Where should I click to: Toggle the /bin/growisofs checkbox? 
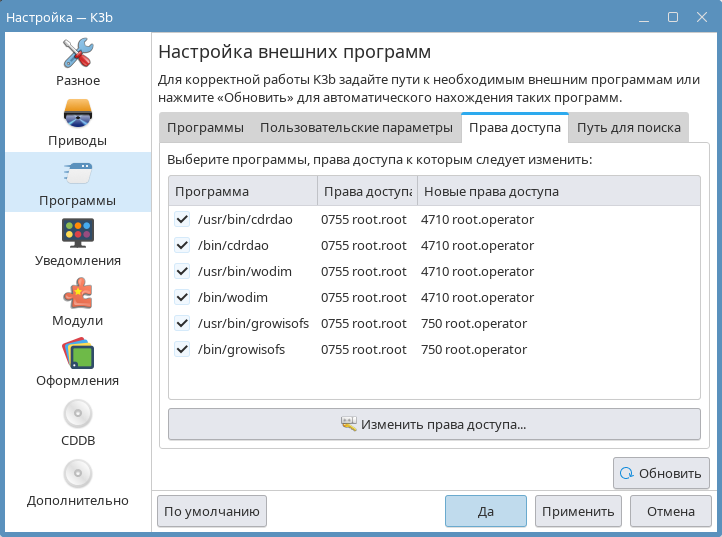(182, 349)
